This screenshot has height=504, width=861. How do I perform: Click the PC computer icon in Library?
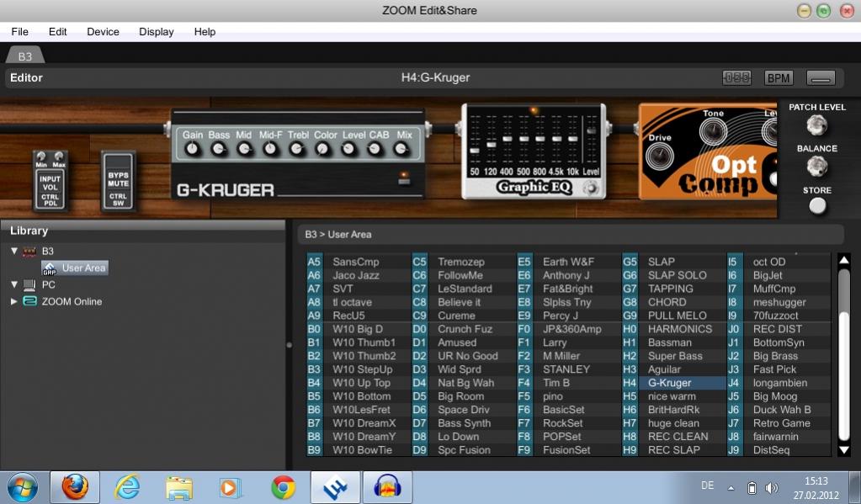(29, 285)
